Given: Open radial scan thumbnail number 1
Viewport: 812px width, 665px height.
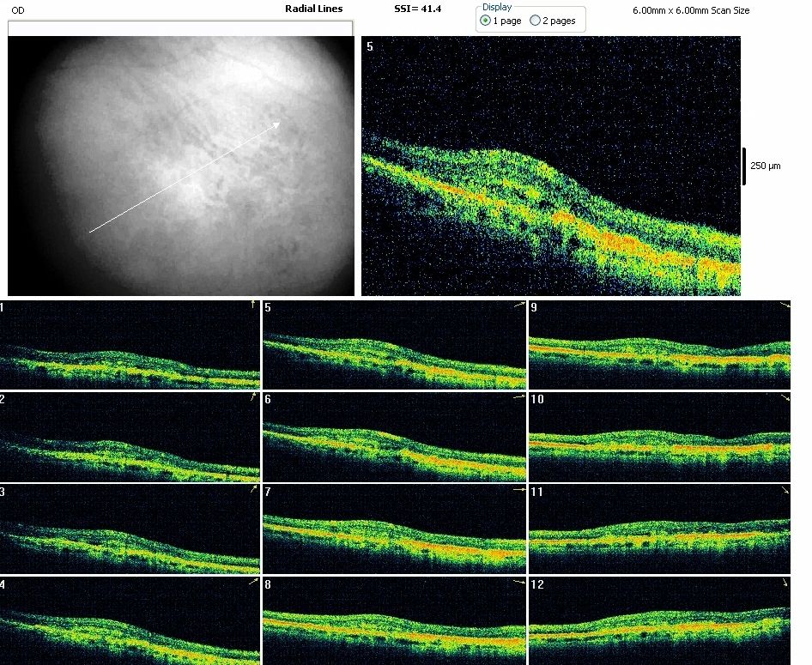Looking at the screenshot, I should click(x=130, y=344).
